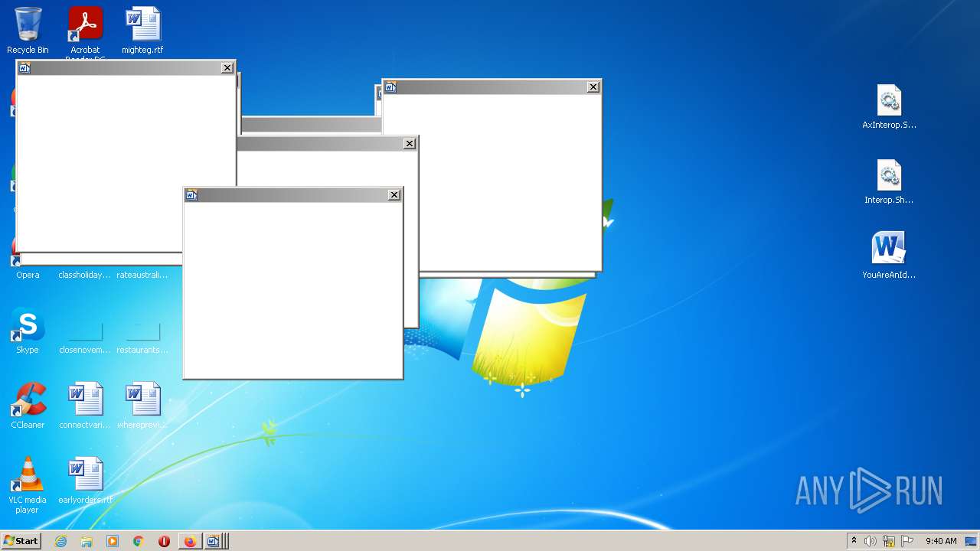Open the volume control in the tray
The height and width of the screenshot is (551, 980).
(x=871, y=541)
